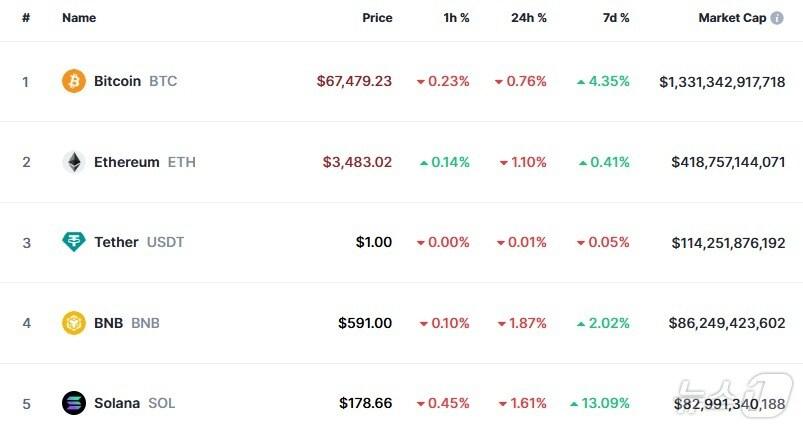Sort by the Market Cap header
Image resolution: width=803 pixels, height=430 pixels.
[x=731, y=18]
